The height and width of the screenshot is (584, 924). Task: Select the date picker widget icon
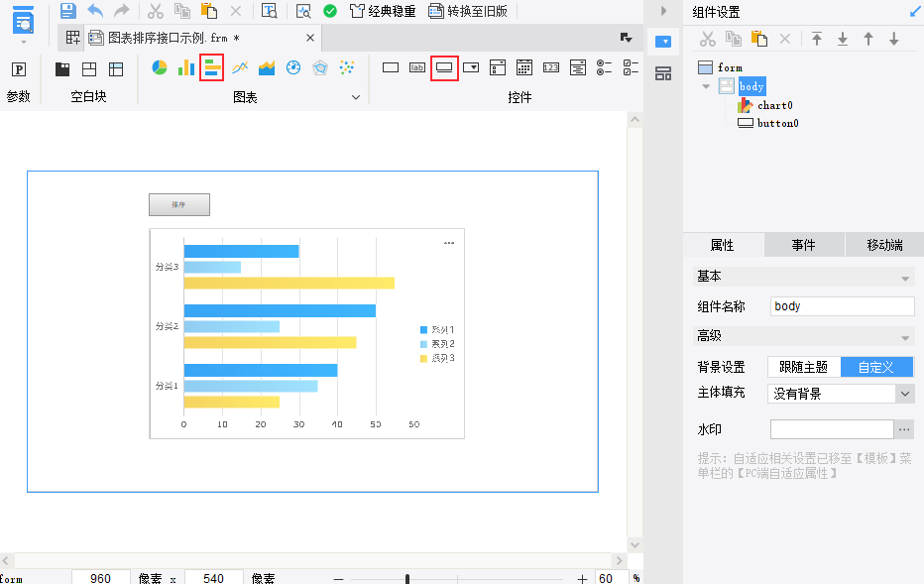(x=523, y=67)
